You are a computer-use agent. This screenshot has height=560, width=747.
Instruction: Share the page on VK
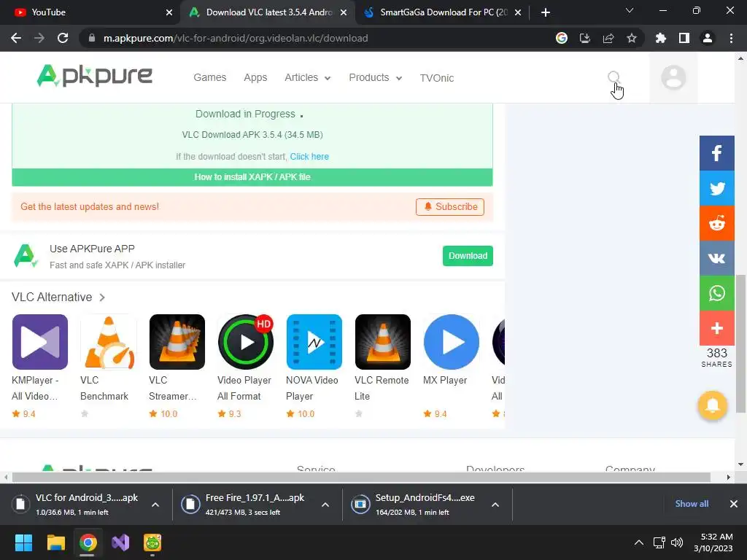[716, 258]
